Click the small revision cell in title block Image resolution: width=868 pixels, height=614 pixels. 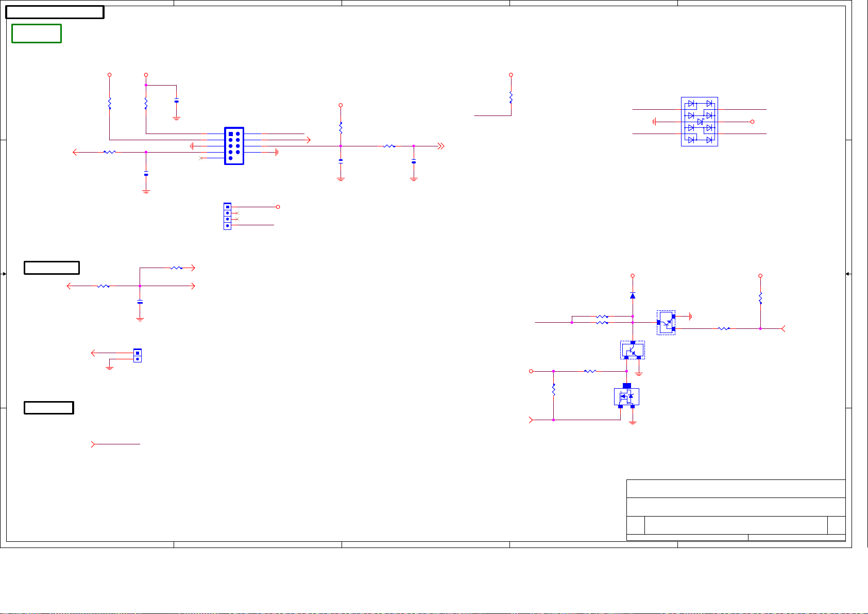(837, 525)
